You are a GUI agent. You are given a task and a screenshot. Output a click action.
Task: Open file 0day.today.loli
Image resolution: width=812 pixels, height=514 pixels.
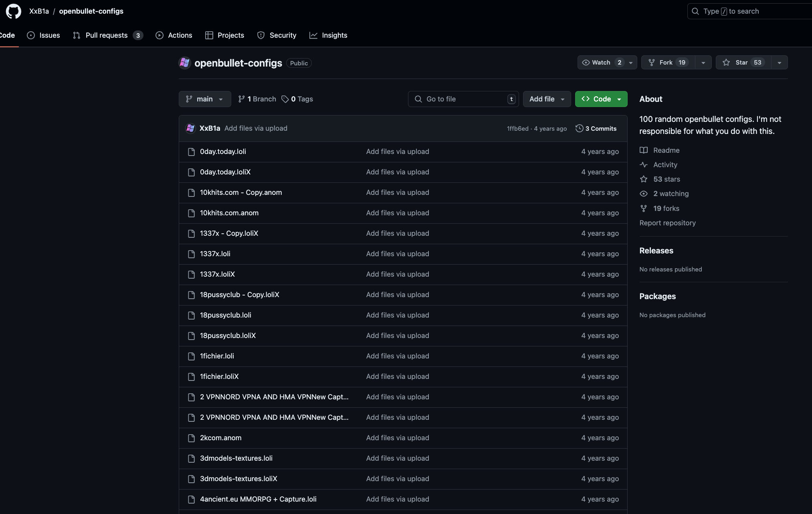(223, 152)
